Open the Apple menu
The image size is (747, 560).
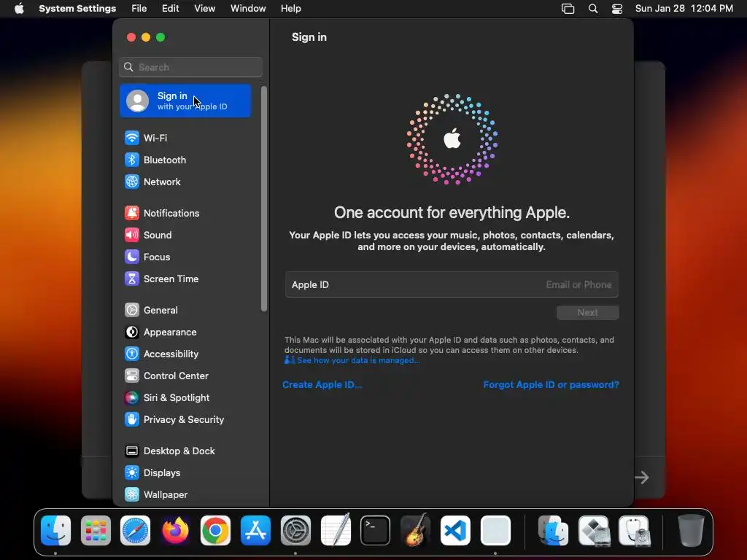point(19,9)
